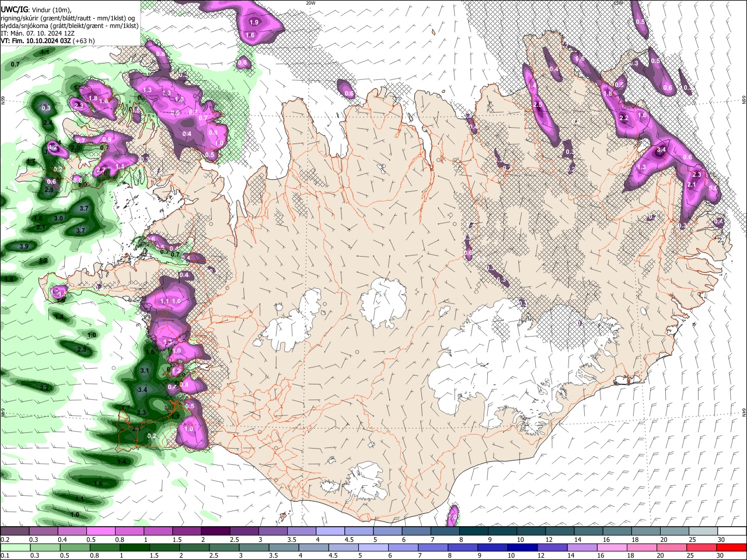Click the 3.1 rain value on the map
Image resolution: width=747 pixels, height=560 pixels.
145,371
